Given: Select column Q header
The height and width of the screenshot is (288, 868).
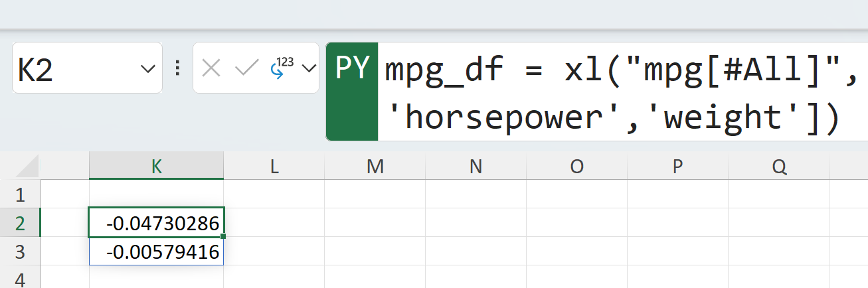Looking at the screenshot, I should 778,167.
